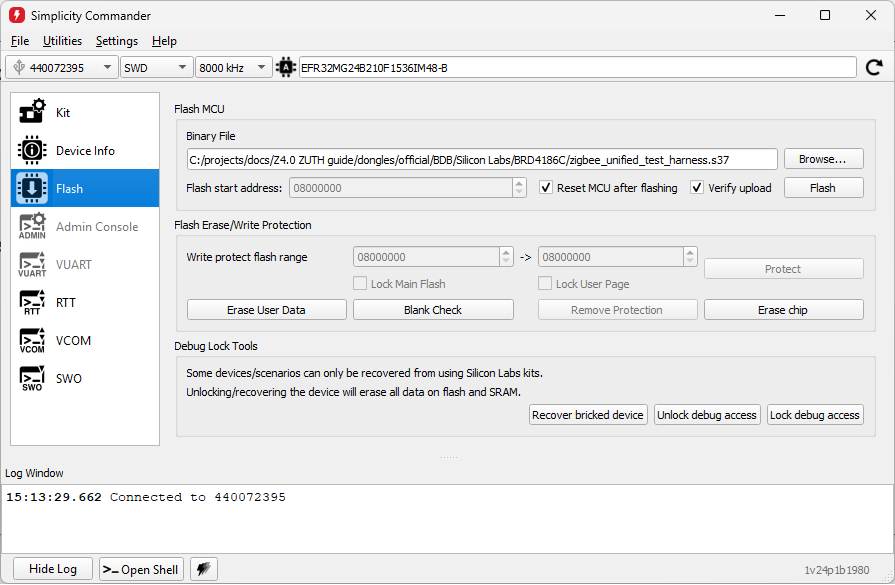
Task: Open the File menu
Action: tap(20, 41)
